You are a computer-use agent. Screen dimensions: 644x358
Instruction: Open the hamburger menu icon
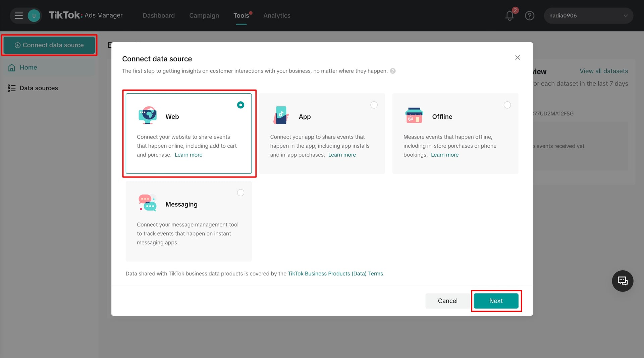[x=19, y=16]
